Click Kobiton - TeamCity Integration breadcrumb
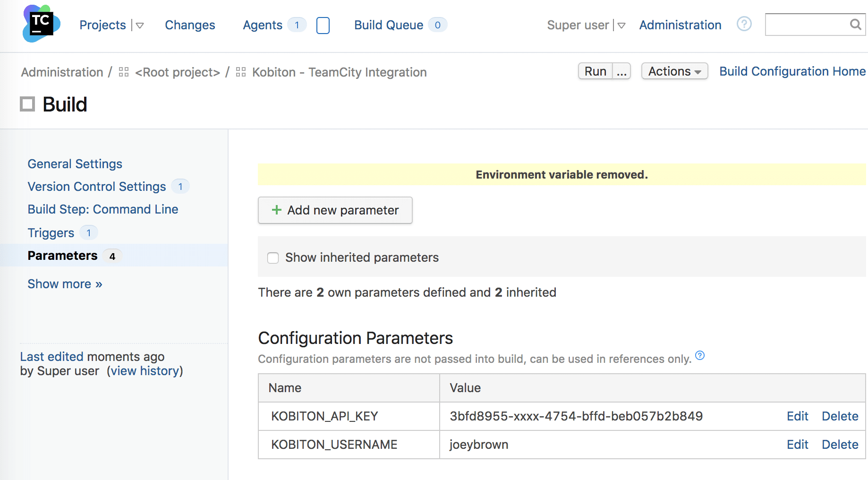This screenshot has width=868, height=480. click(x=340, y=72)
